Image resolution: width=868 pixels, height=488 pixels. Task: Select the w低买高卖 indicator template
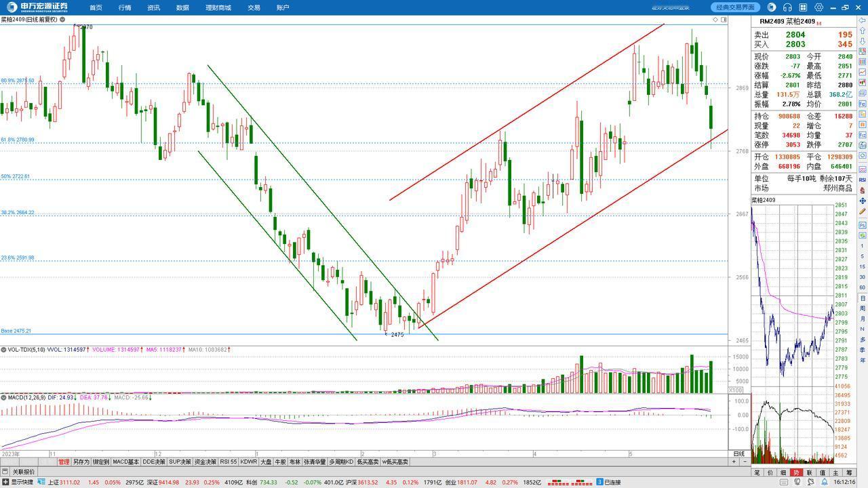click(395, 462)
